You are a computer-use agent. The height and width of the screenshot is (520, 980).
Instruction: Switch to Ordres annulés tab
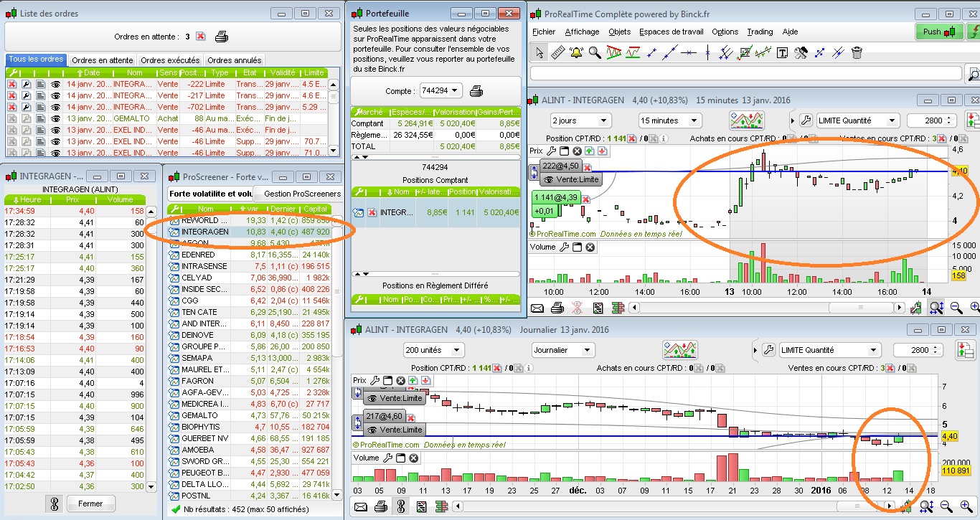(x=235, y=60)
